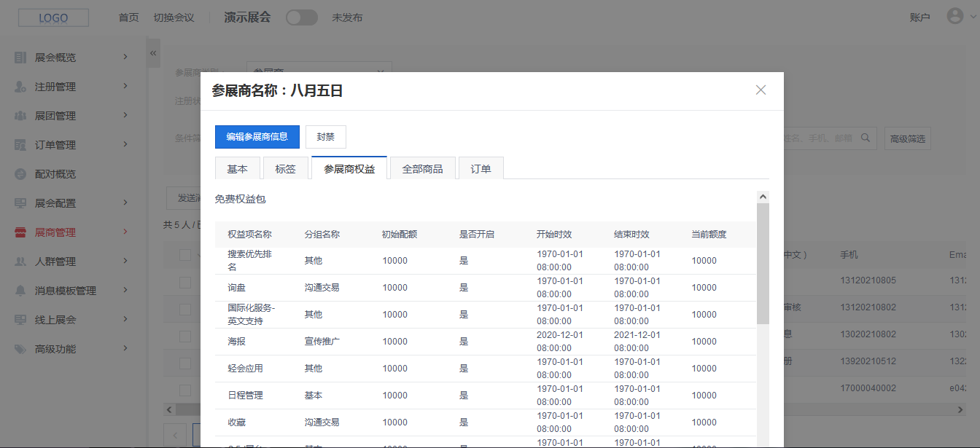Click the 搜索优先排名 benefit name
This screenshot has height=448, width=980.
(249, 261)
